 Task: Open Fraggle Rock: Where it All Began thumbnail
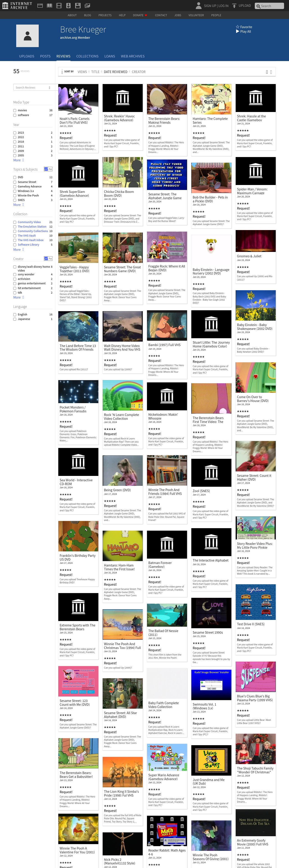coord(167,247)
